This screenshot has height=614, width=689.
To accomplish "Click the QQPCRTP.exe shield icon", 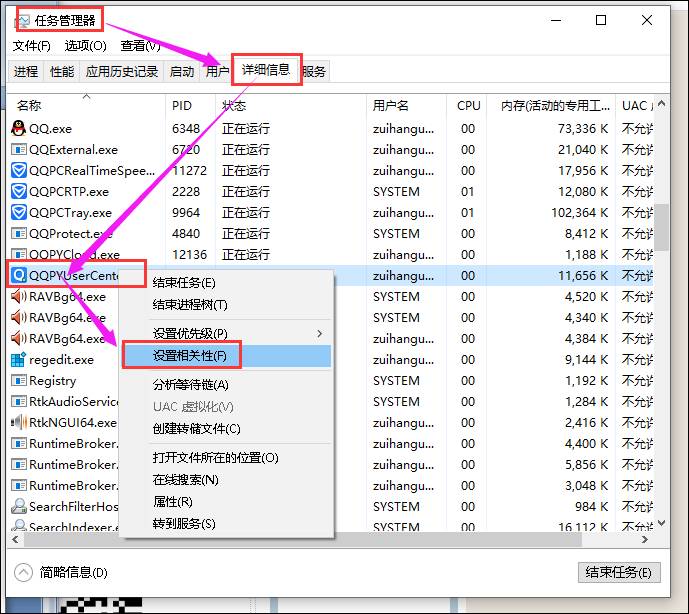I will point(18,191).
